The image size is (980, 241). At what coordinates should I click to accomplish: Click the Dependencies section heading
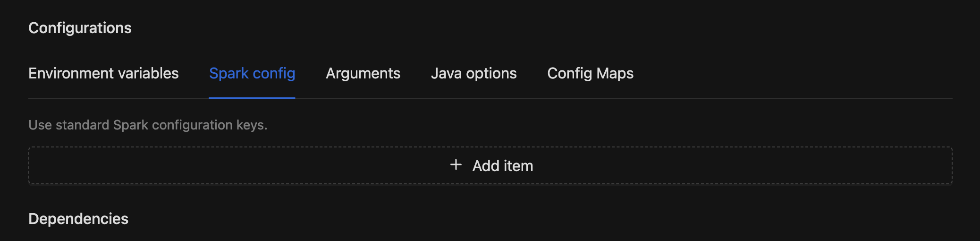[x=78, y=219]
